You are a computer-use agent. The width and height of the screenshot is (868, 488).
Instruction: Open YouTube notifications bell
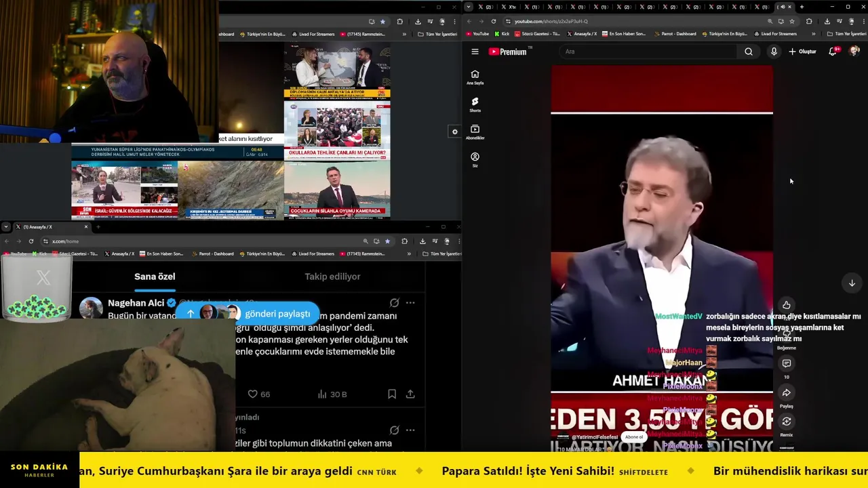[x=833, y=52]
